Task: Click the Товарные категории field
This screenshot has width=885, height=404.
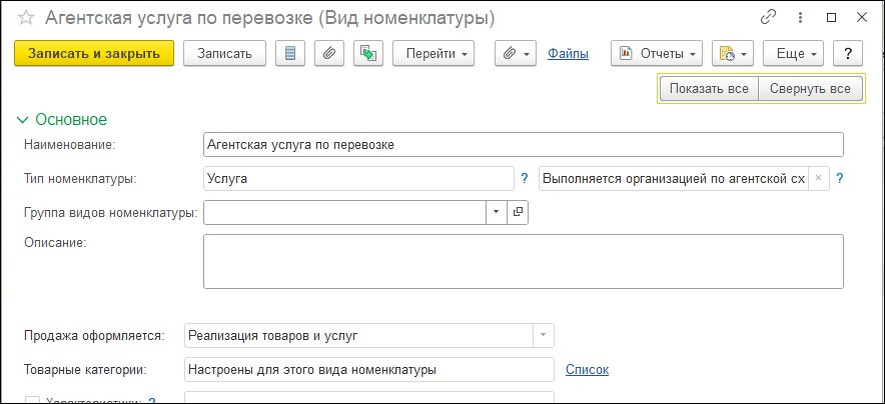Action: tap(369, 370)
